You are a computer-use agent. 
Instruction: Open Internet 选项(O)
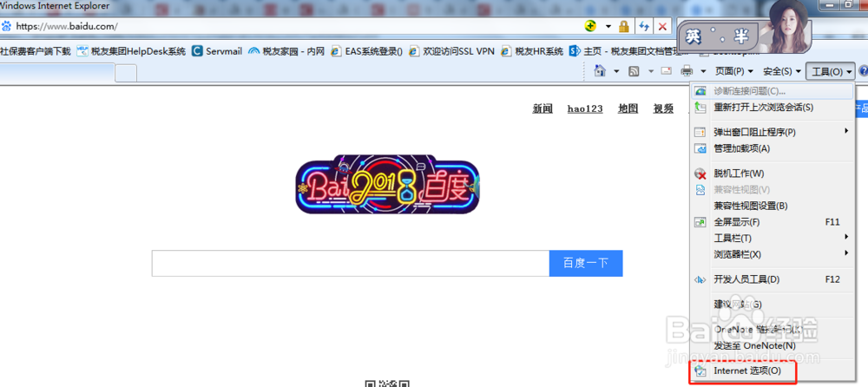pyautogui.click(x=772, y=371)
